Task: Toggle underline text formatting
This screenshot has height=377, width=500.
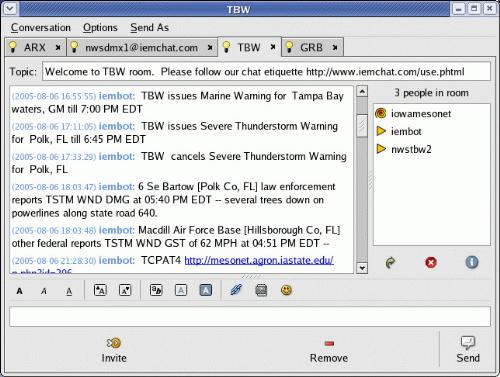Action: (x=69, y=291)
